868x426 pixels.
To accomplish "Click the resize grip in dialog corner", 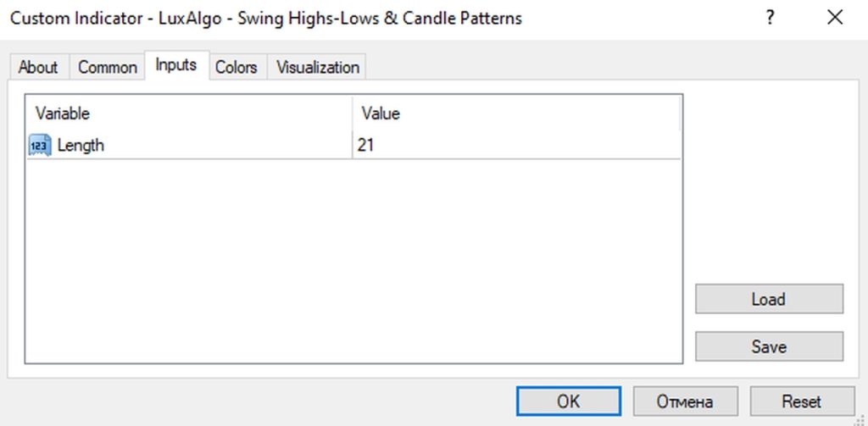I will point(861,420).
